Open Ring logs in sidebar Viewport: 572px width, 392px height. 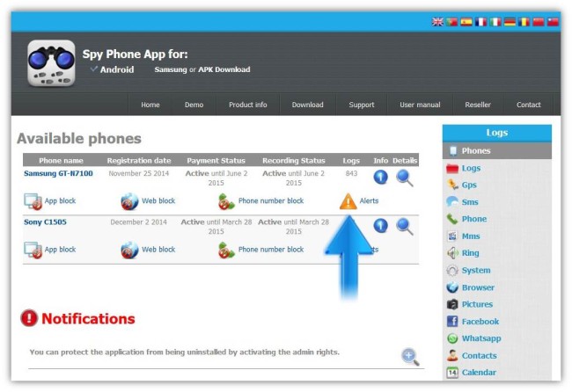[471, 253]
